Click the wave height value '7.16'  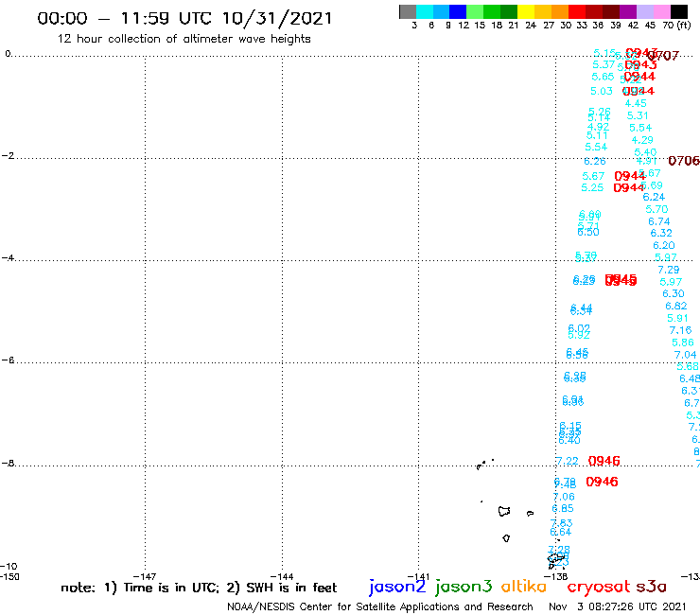[x=680, y=330]
